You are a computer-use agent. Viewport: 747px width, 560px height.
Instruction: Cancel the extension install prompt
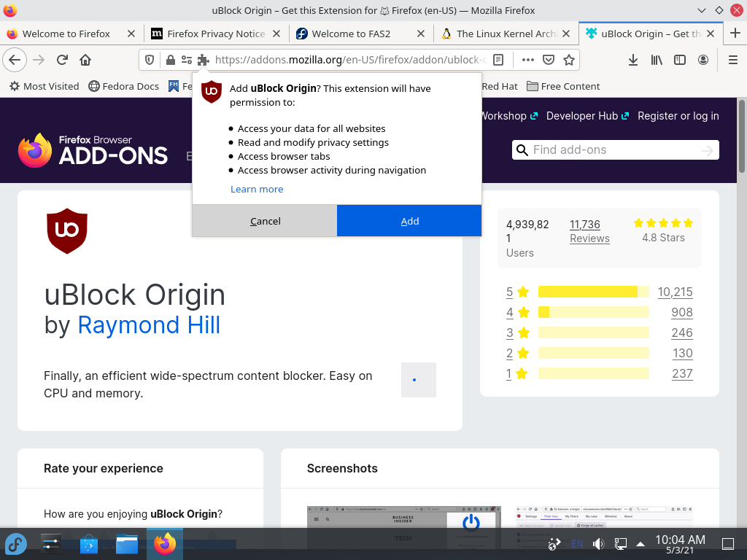click(265, 221)
